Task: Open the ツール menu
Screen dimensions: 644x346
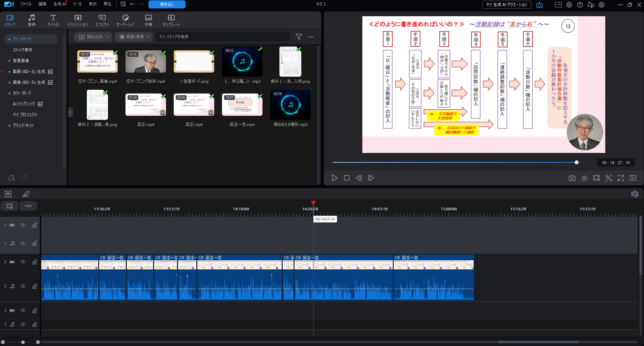Action: click(x=77, y=4)
